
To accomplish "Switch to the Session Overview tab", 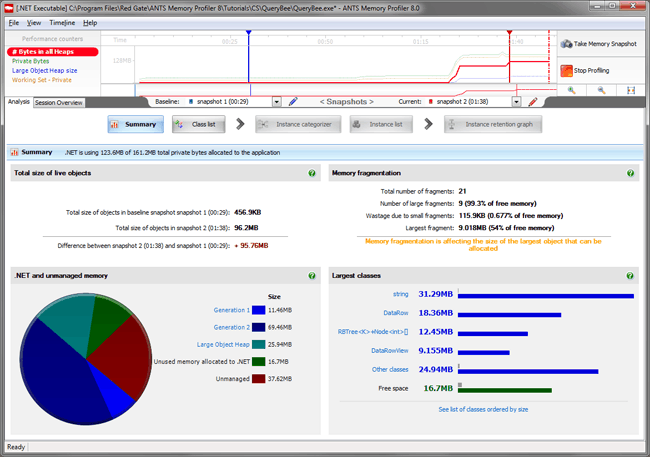I will (58, 103).
